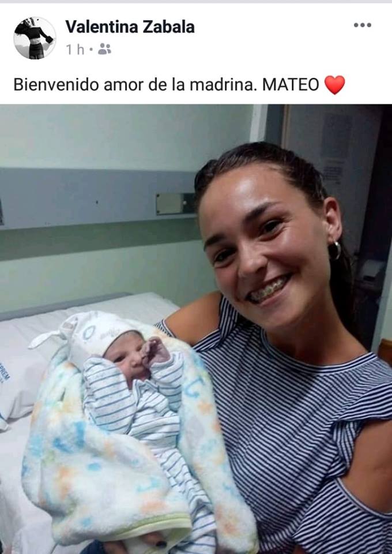The height and width of the screenshot is (554, 392).
Task: Click the word MATEO in the caption
Action: coord(291,85)
